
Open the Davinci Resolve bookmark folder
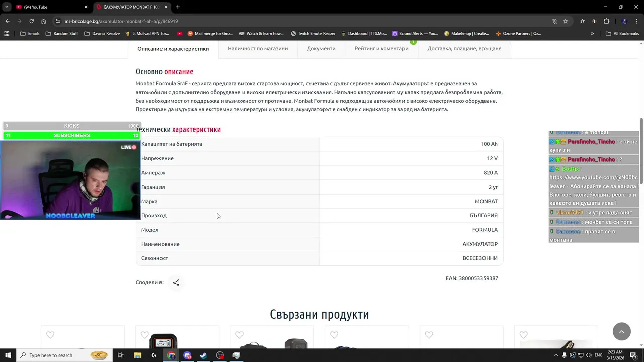pyautogui.click(x=102, y=34)
